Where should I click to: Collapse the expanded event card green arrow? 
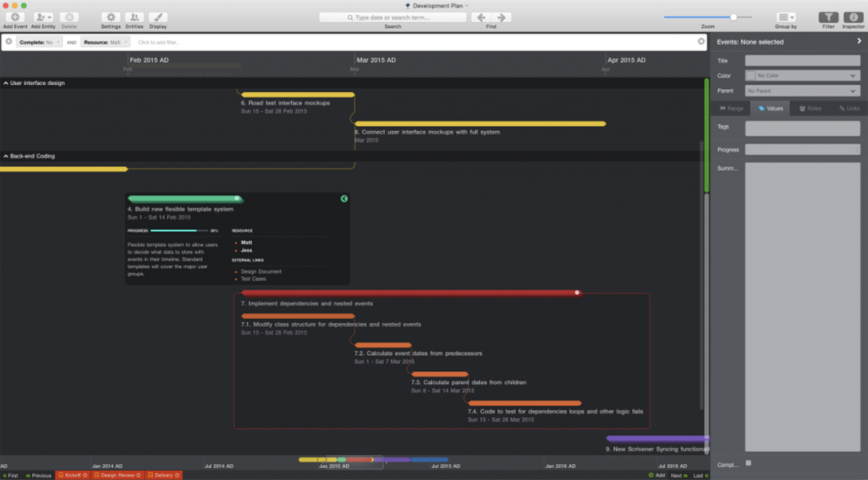pyautogui.click(x=344, y=199)
